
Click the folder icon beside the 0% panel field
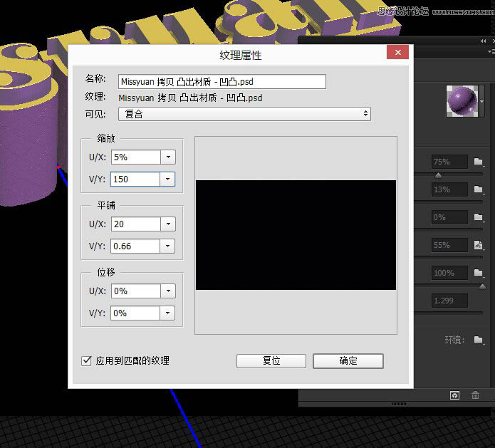pos(479,217)
